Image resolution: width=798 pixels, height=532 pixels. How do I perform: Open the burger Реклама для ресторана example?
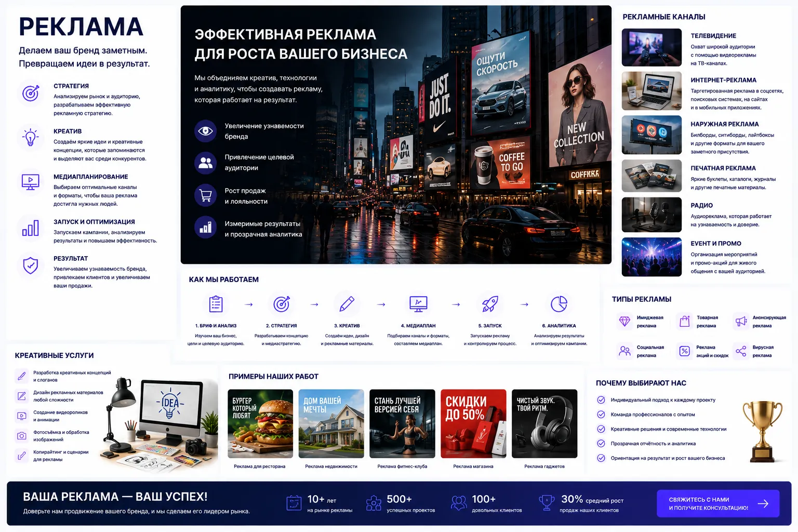click(x=260, y=424)
